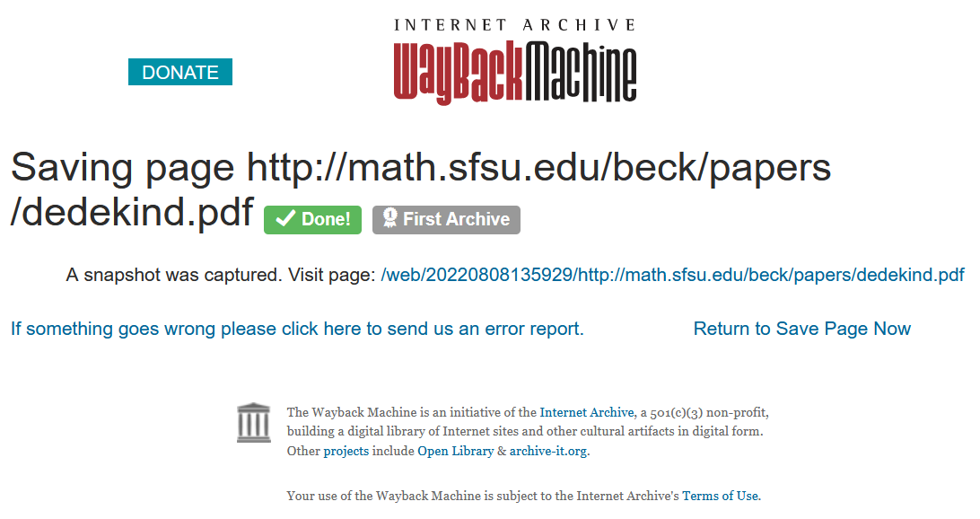Click the First Archive badge
Viewport: 980px width, 519px height.
click(446, 219)
